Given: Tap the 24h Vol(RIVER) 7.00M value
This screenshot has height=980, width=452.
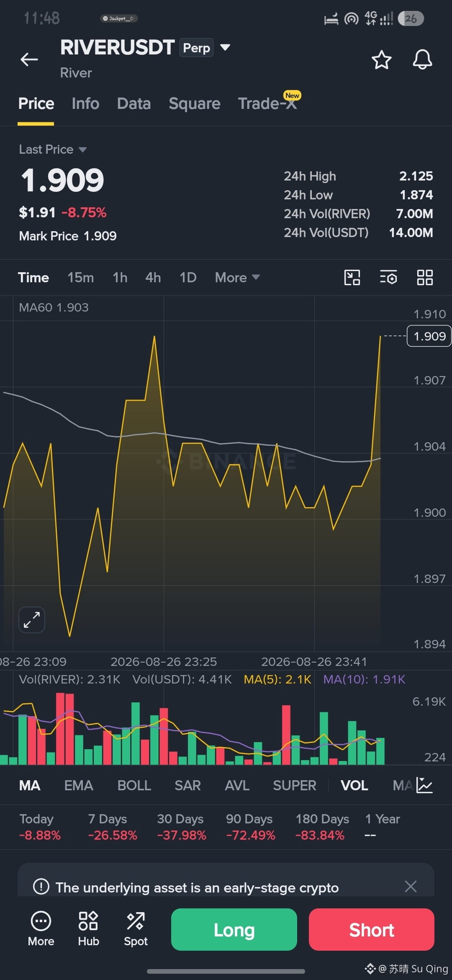Looking at the screenshot, I should tap(414, 214).
